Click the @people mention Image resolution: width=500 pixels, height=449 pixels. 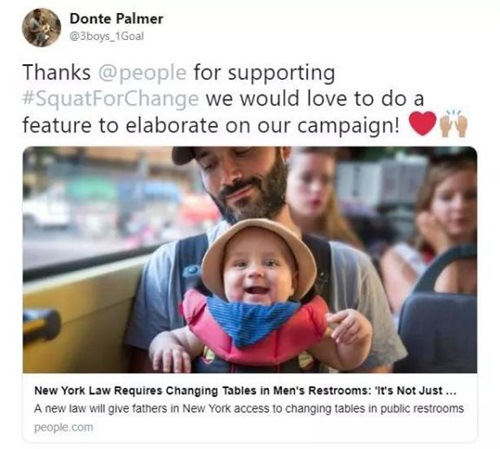pos(142,73)
